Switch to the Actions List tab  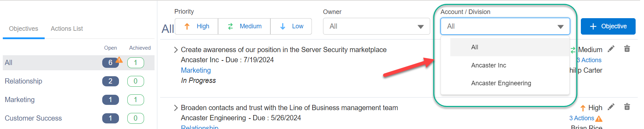(x=67, y=29)
